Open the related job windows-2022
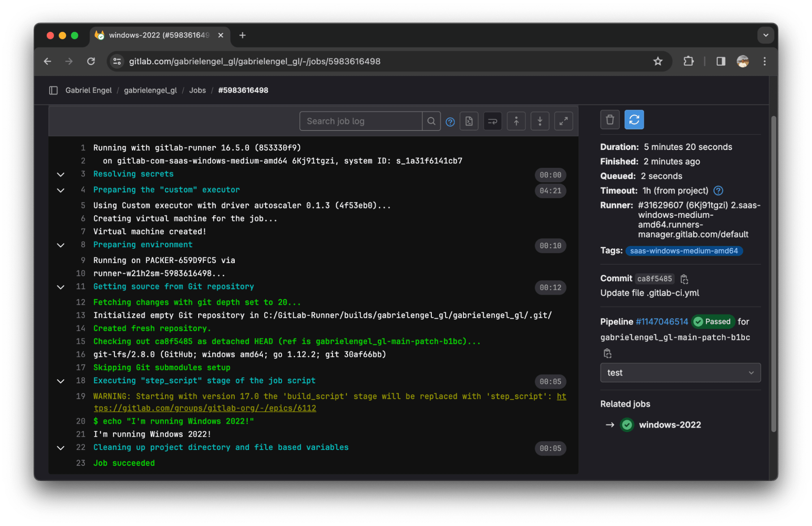The height and width of the screenshot is (526, 812). (x=670, y=425)
